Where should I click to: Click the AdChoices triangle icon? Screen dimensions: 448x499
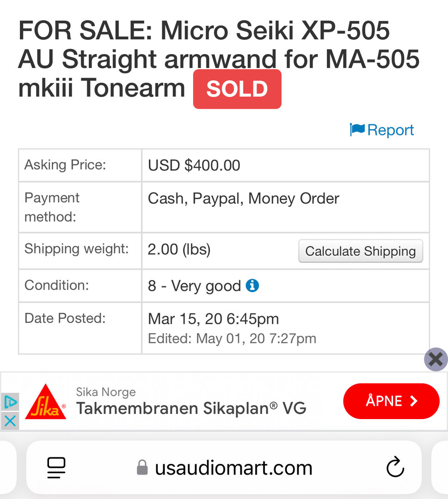click(x=10, y=402)
